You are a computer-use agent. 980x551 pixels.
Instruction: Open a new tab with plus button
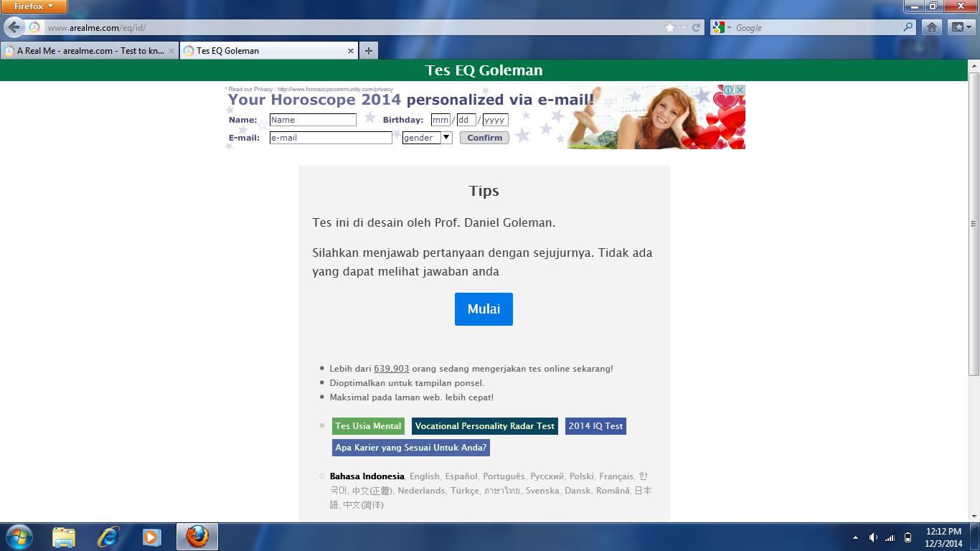click(368, 51)
